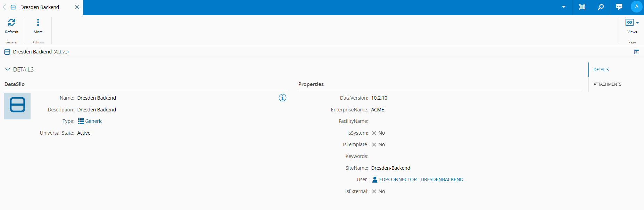
Task: Collapse the DETAILS section chevron
Action: click(x=7, y=69)
